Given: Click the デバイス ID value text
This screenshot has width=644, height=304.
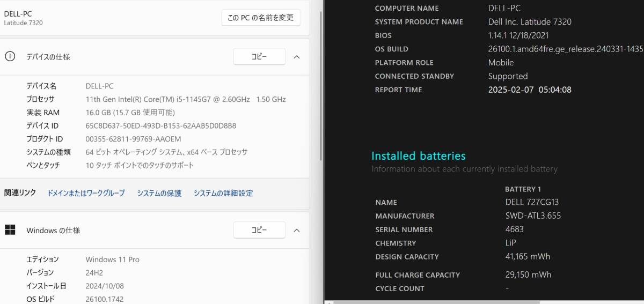Looking at the screenshot, I should tap(161, 125).
